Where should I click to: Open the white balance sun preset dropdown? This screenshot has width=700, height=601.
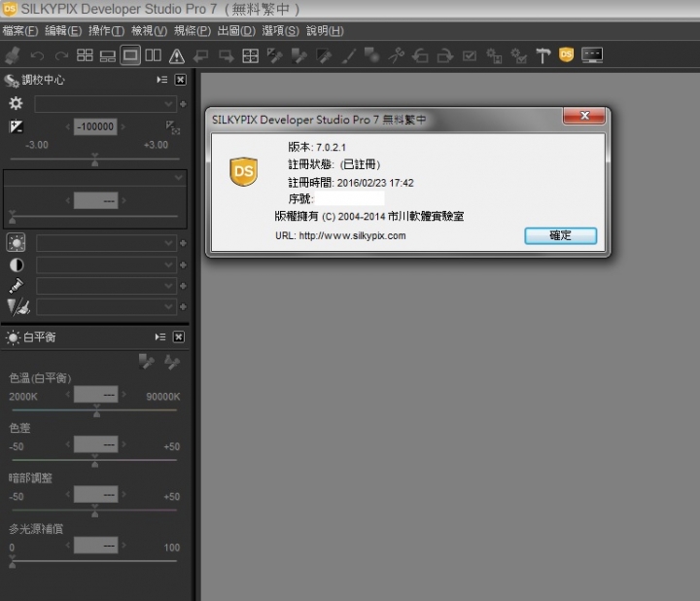tap(106, 243)
